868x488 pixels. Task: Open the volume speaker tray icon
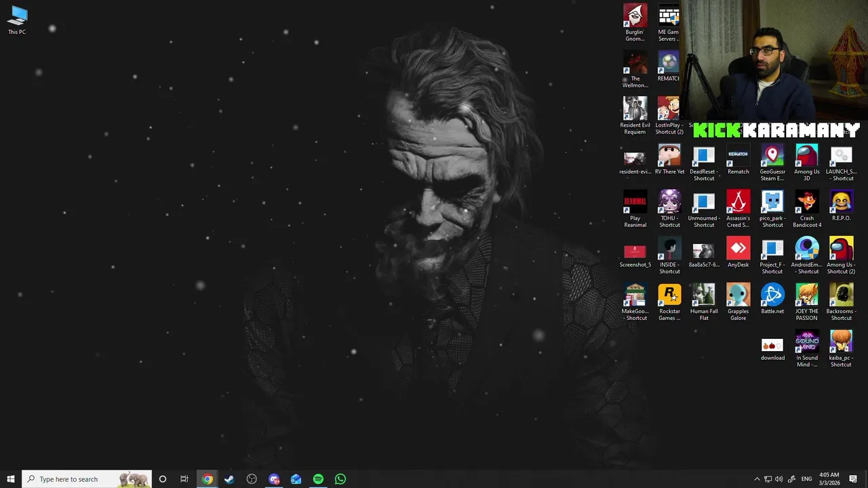pyautogui.click(x=778, y=479)
